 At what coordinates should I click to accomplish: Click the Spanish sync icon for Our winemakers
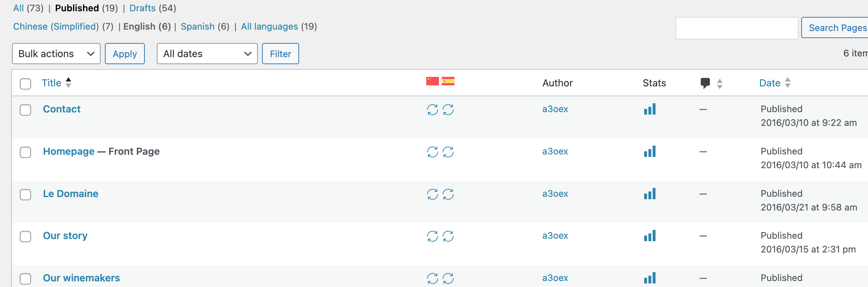pos(448,279)
